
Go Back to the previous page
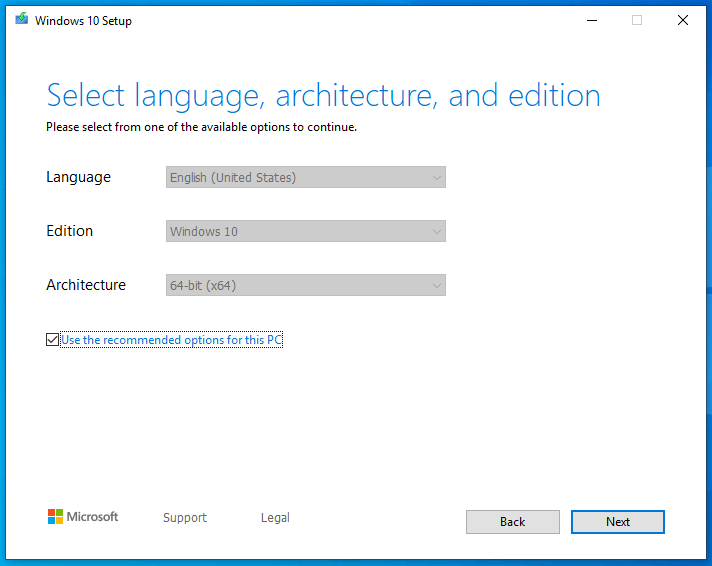click(513, 522)
